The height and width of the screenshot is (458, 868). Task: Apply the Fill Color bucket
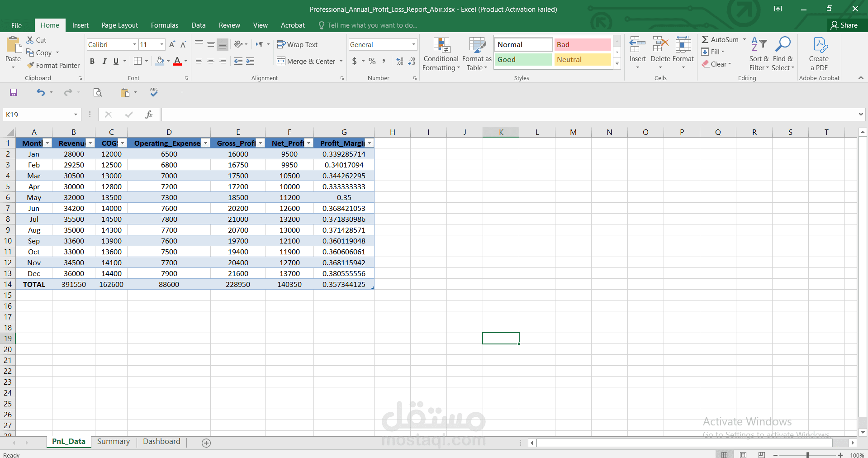click(160, 61)
